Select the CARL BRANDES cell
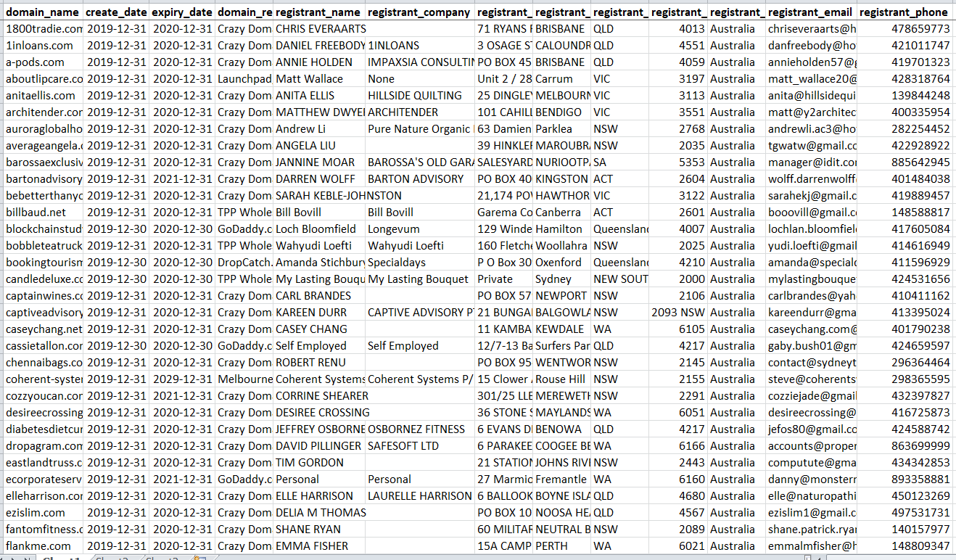The width and height of the screenshot is (956, 560). [x=319, y=296]
